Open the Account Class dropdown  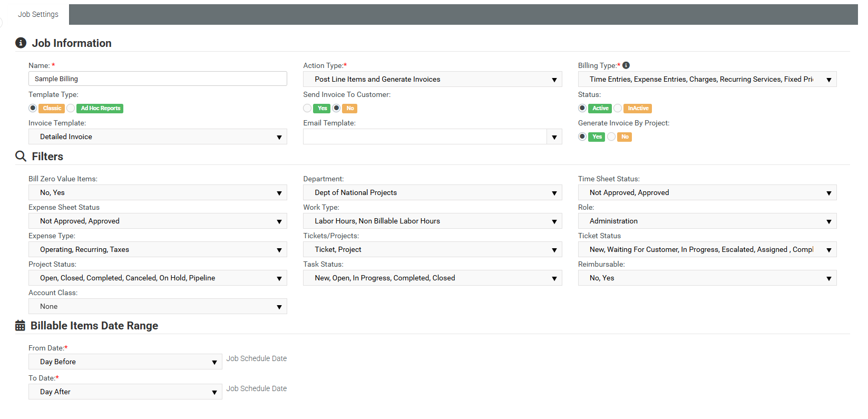coord(158,306)
